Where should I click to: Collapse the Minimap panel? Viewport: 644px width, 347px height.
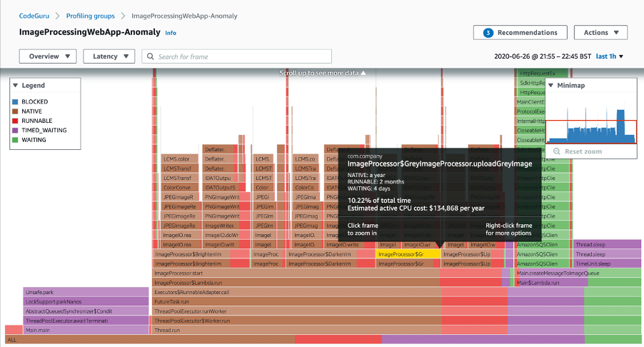point(551,85)
